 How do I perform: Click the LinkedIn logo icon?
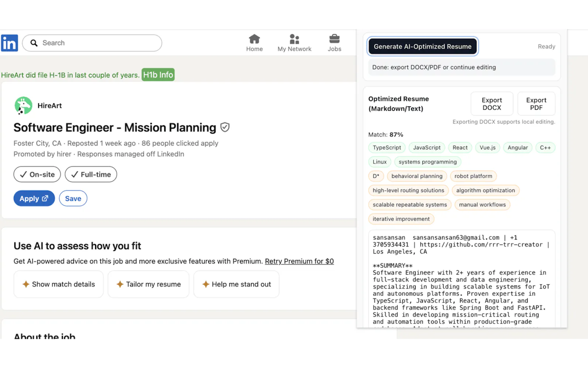(x=9, y=43)
